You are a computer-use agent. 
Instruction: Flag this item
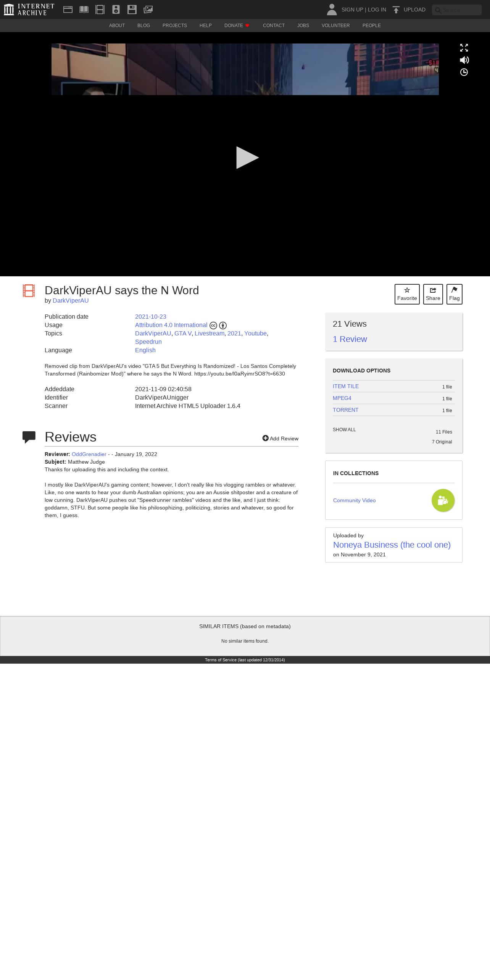click(455, 294)
